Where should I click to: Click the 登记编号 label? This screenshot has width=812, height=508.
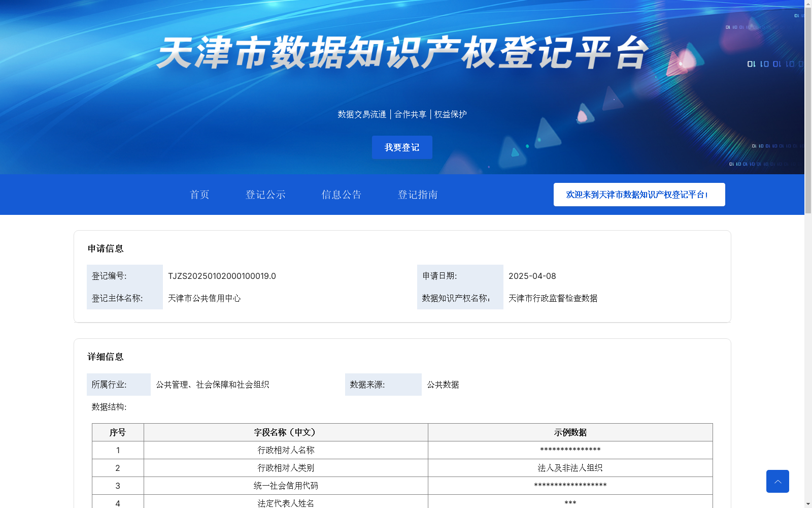[109, 276]
